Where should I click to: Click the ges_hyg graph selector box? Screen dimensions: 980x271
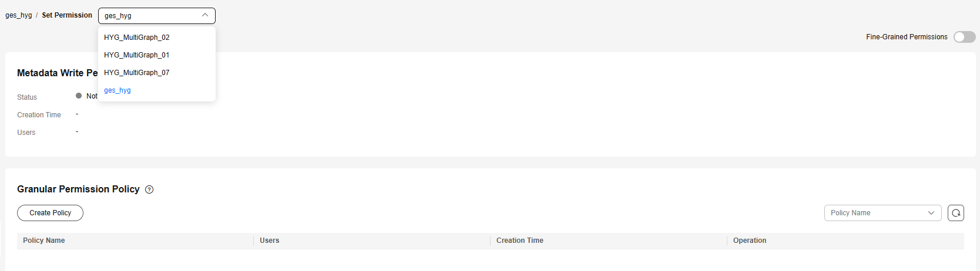(157, 16)
